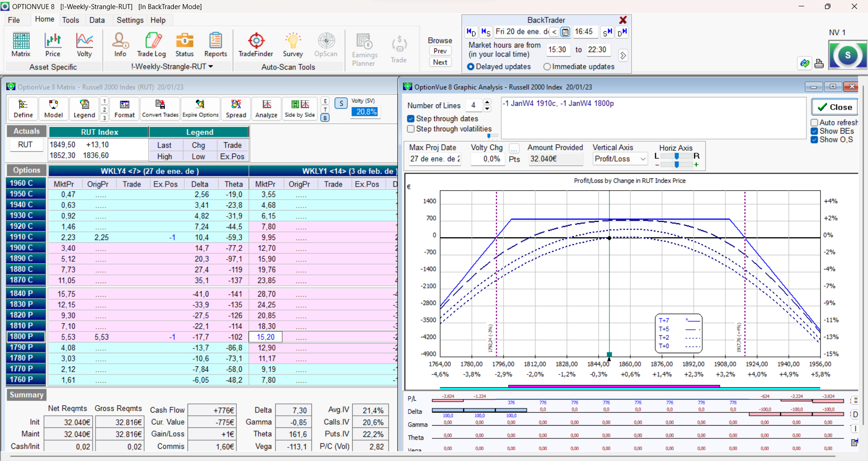Expand the I-Weekly-Strangle-RUT account dropdown

[x=211, y=67]
